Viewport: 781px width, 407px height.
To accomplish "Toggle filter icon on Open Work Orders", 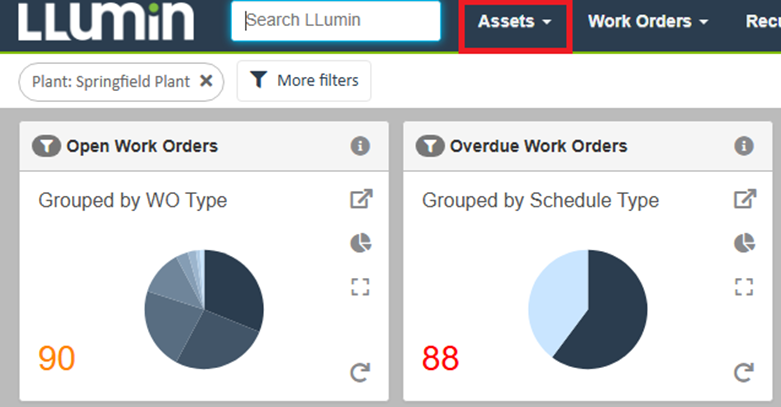I will coord(46,146).
